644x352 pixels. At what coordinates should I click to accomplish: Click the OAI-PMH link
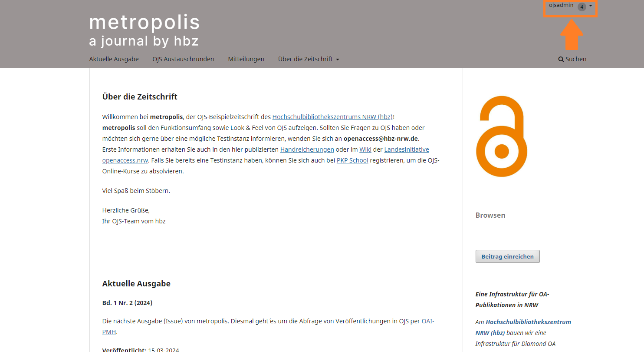427,322
